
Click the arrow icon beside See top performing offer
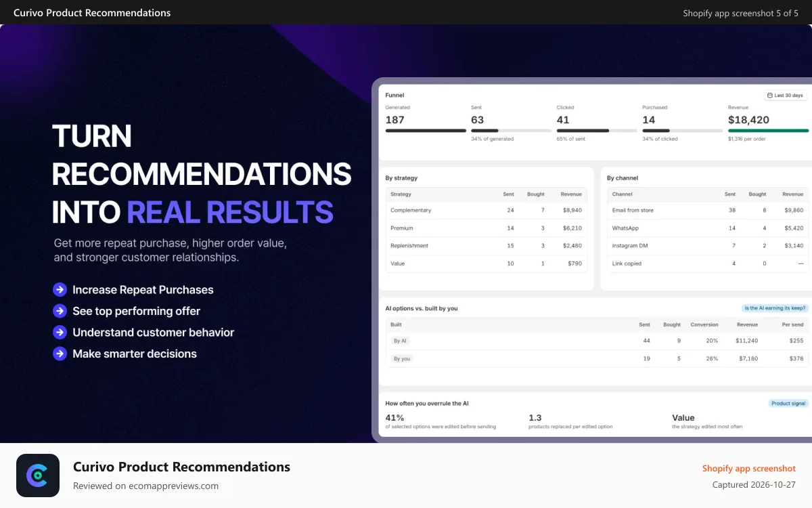click(x=60, y=311)
